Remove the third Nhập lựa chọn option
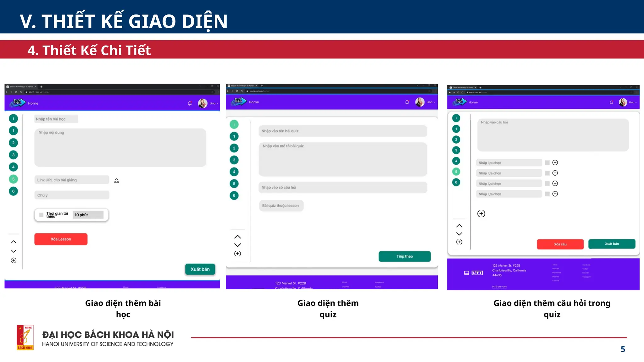The image size is (644, 362). click(x=555, y=183)
